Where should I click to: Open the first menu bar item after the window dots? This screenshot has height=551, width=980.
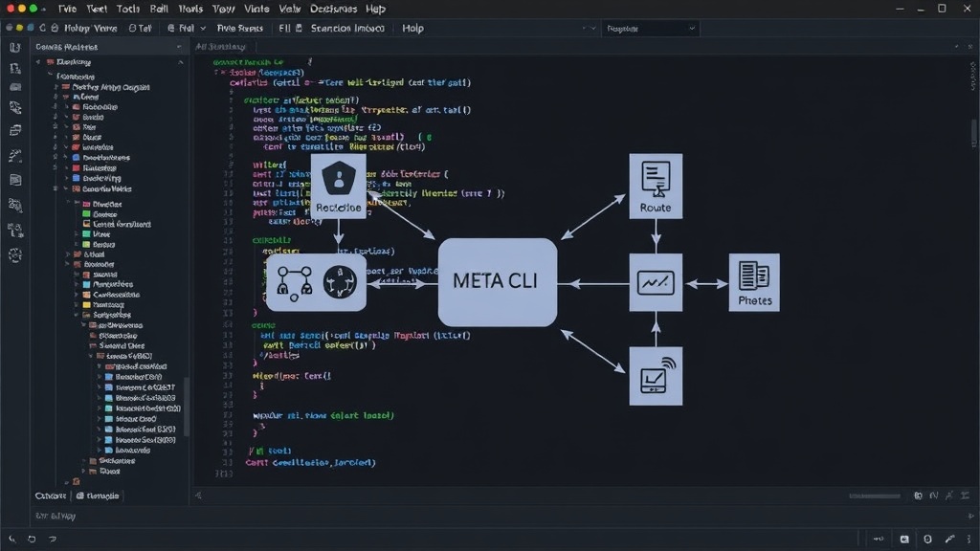[67, 9]
